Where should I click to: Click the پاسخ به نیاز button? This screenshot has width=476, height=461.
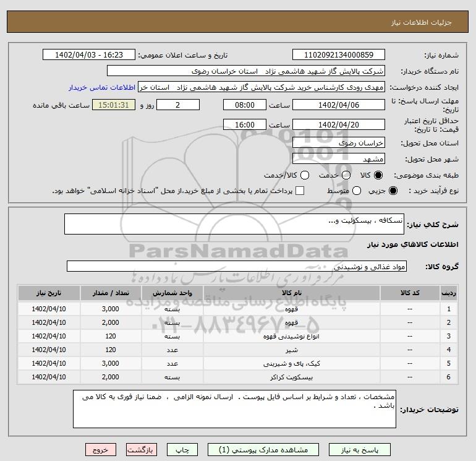(x=359, y=450)
